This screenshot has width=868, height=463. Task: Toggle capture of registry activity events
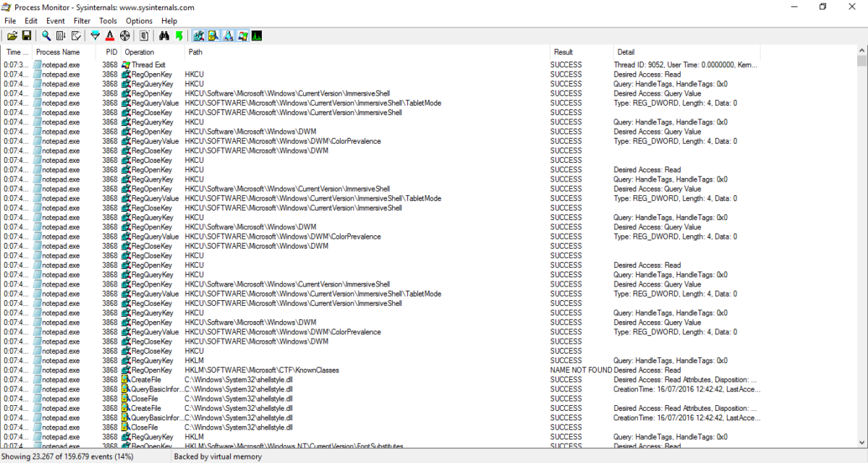click(199, 35)
